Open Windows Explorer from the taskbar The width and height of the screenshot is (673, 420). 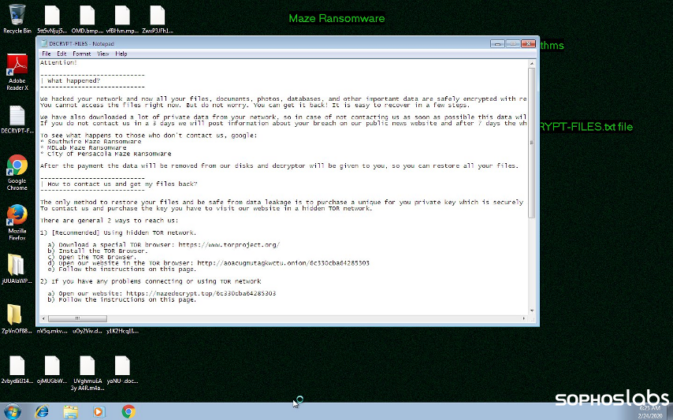pos(71,411)
